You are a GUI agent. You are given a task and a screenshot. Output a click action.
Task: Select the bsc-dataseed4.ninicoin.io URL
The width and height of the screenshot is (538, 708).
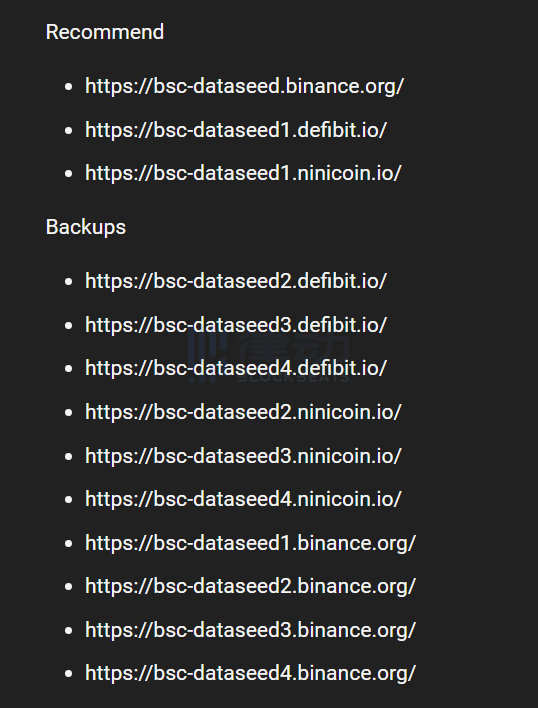243,499
